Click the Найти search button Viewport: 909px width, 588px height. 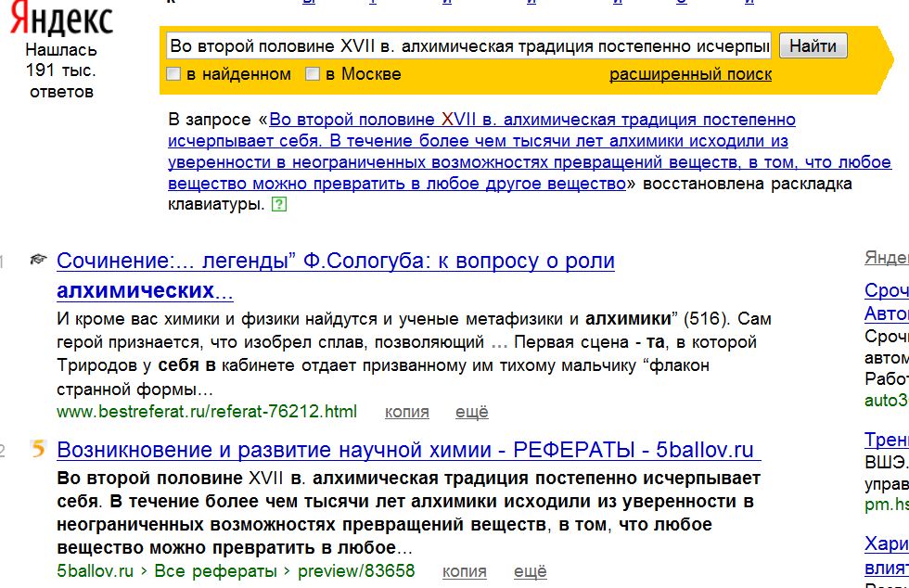tap(813, 45)
